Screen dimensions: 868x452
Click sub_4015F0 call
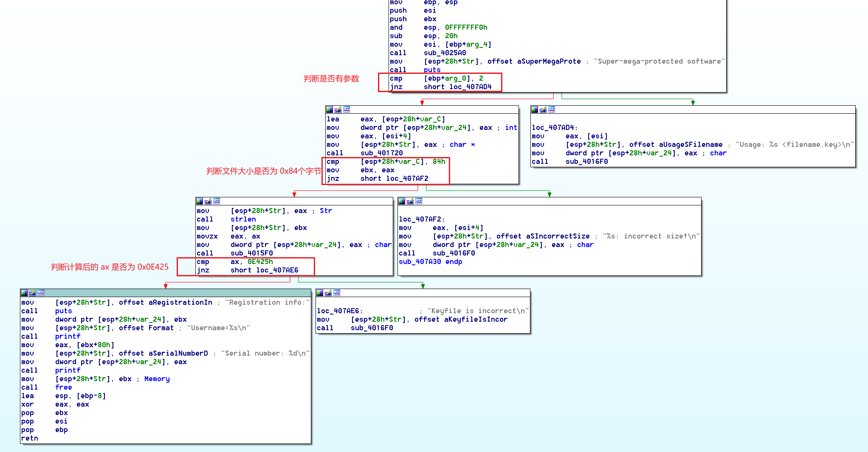click(x=252, y=253)
